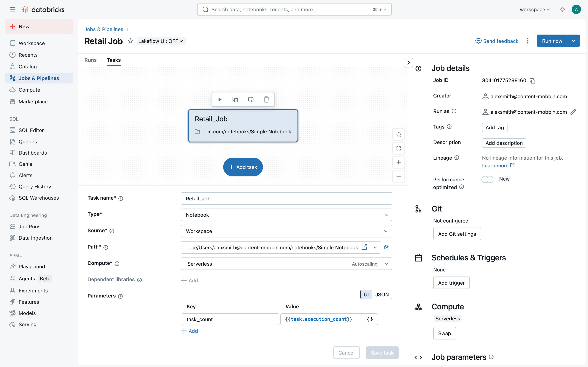The height and width of the screenshot is (367, 588).
Task: Delete the task using the trash icon
Action: [x=266, y=99]
